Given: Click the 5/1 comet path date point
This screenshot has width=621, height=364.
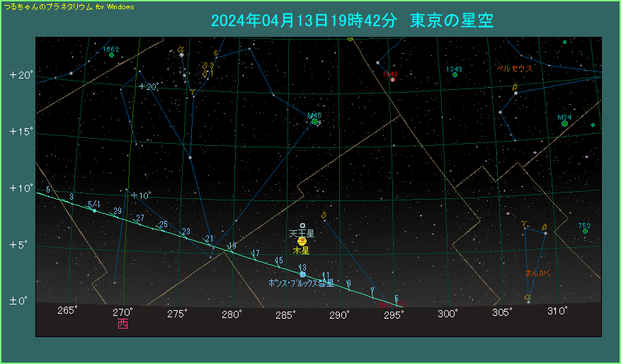Looking at the screenshot, I should pyautogui.click(x=94, y=210).
